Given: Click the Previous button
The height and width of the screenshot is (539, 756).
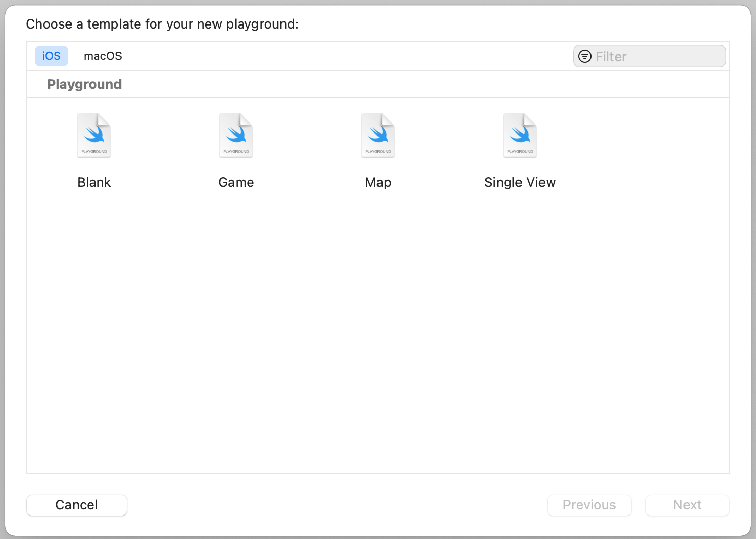Looking at the screenshot, I should [589, 505].
